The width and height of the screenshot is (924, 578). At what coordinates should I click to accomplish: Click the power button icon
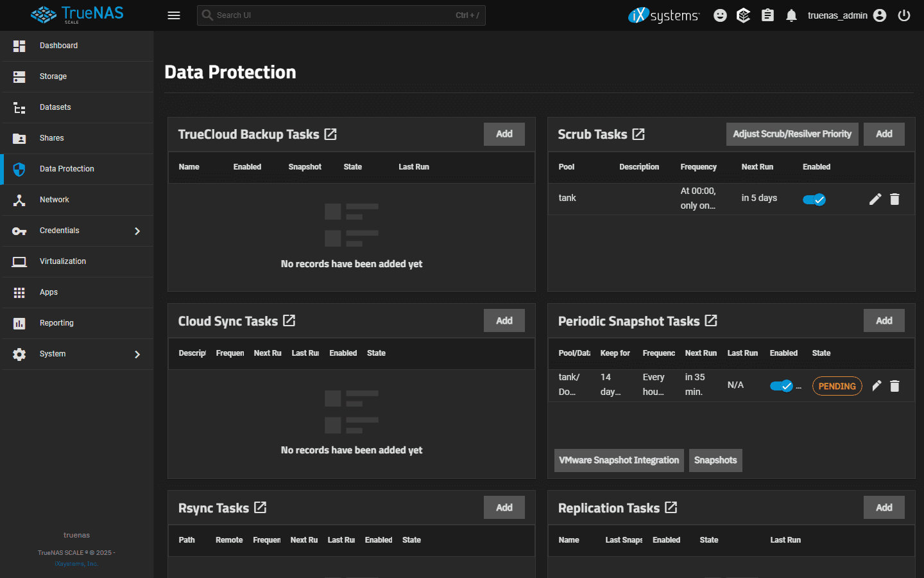click(904, 15)
